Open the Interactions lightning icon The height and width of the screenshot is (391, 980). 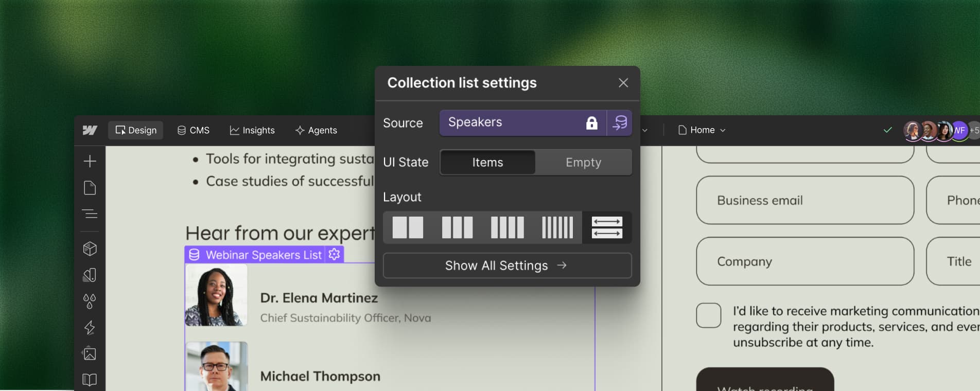point(90,328)
